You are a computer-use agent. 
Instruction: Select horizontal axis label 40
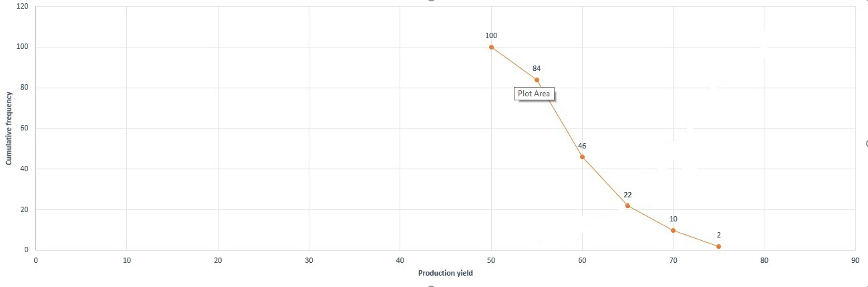tap(400, 259)
